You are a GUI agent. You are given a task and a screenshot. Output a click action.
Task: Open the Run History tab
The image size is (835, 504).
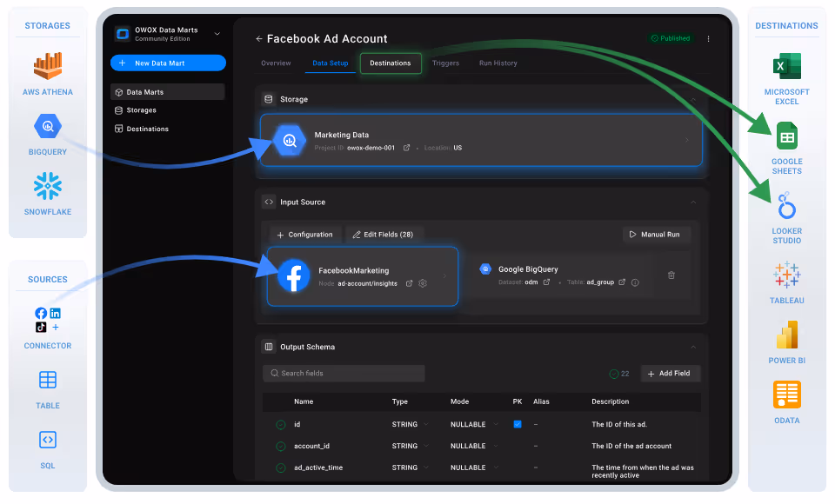[498, 63]
